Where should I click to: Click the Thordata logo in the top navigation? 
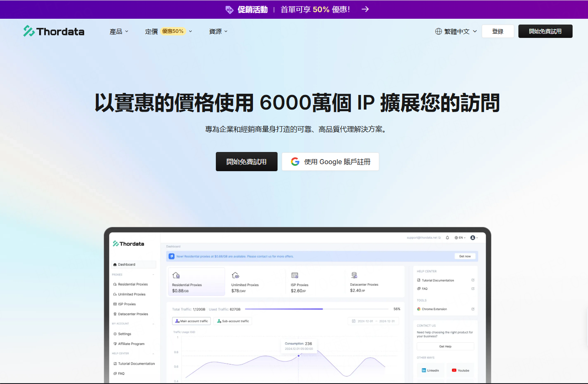tap(54, 31)
